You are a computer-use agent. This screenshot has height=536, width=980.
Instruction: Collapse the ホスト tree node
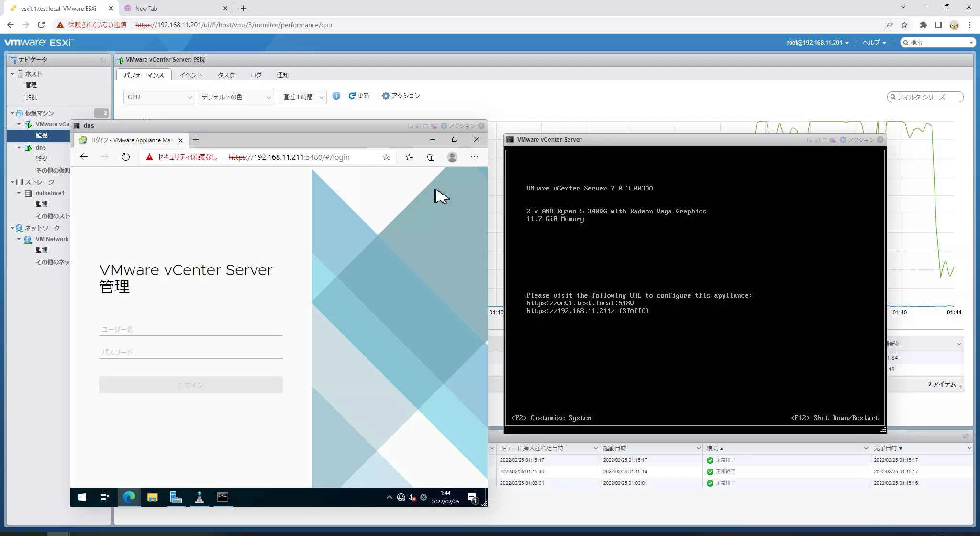(13, 74)
